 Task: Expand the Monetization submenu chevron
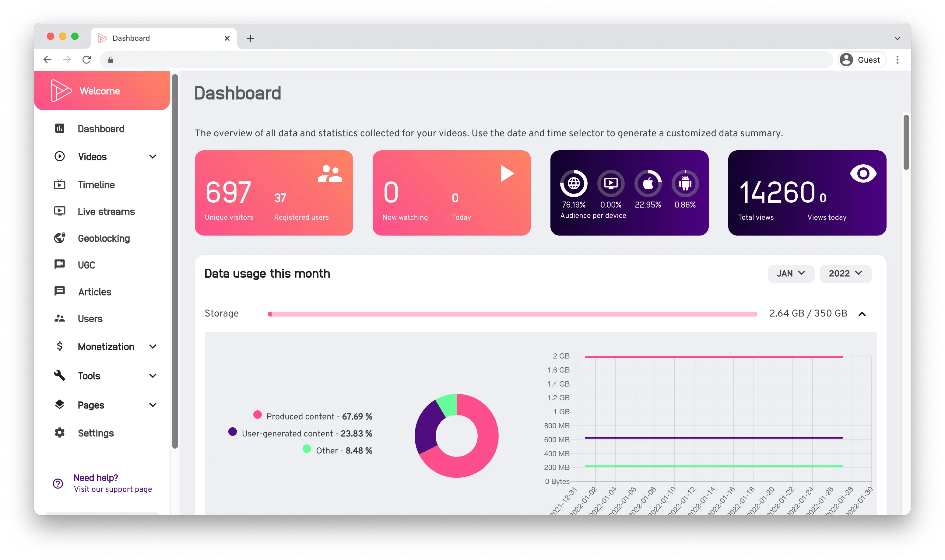point(153,346)
